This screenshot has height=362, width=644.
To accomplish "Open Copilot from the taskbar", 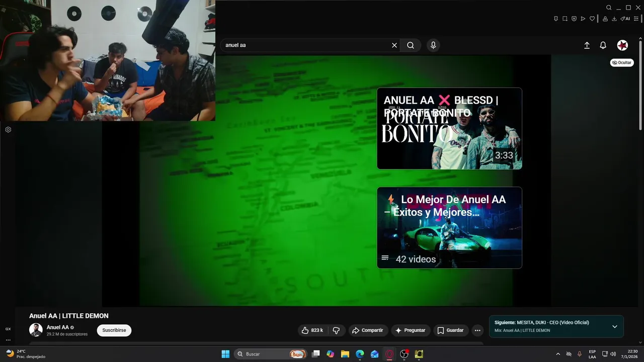I will 330,354.
